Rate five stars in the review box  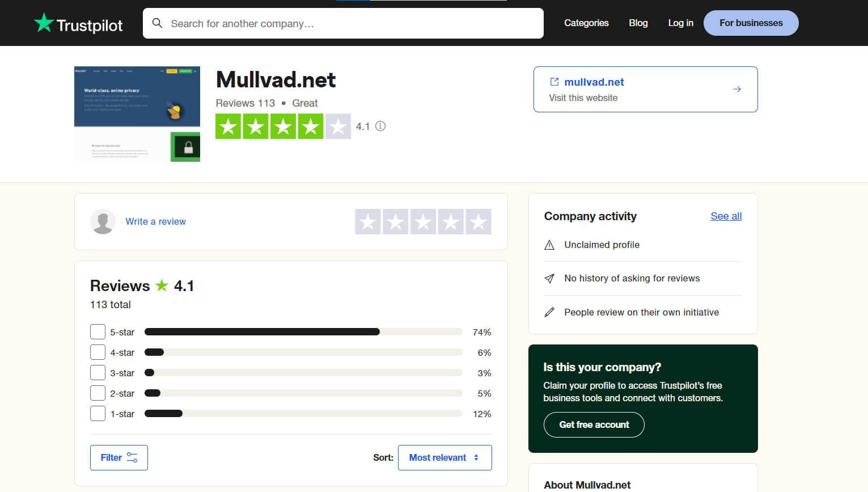coord(479,221)
